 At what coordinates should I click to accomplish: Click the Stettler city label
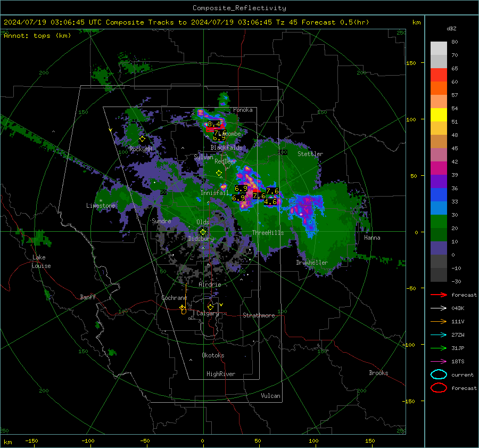310,154
